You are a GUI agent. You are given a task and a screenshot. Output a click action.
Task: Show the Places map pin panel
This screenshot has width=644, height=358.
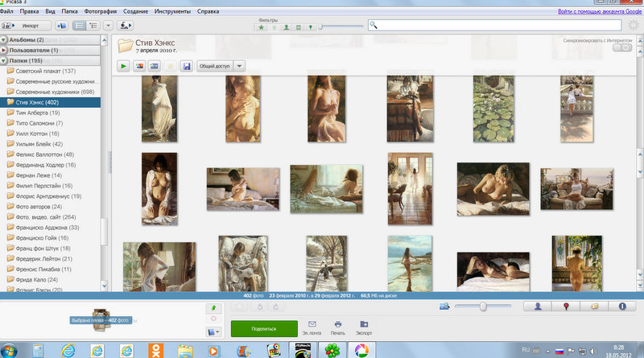(x=566, y=307)
